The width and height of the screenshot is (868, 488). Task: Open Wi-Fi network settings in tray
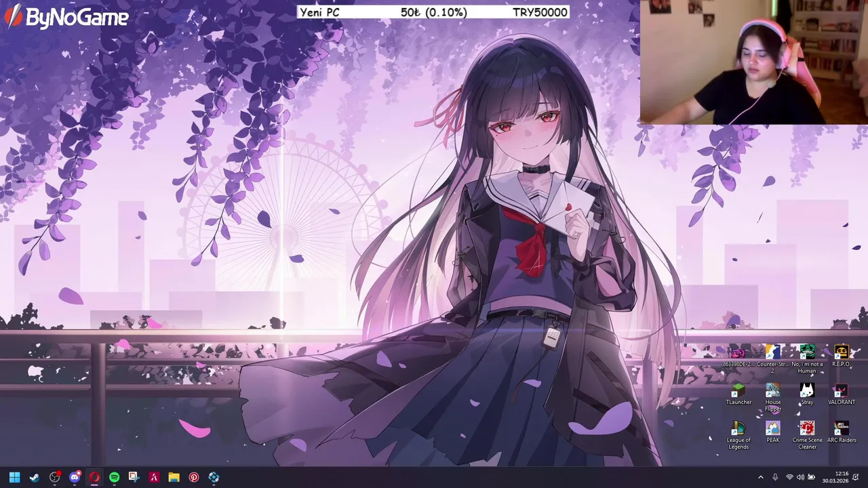(789, 477)
